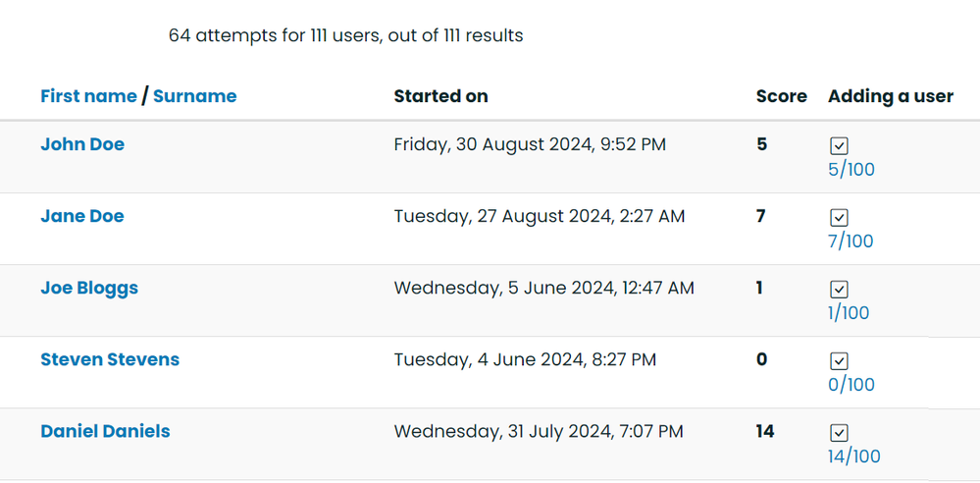The width and height of the screenshot is (980, 483).
Task: Open the 7/100 attempt score link
Action: [x=851, y=241]
